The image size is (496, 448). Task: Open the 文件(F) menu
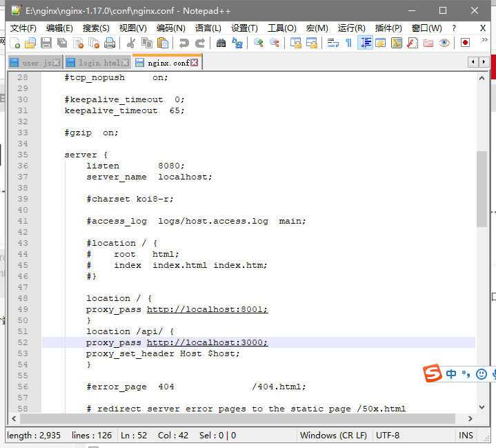click(23, 28)
